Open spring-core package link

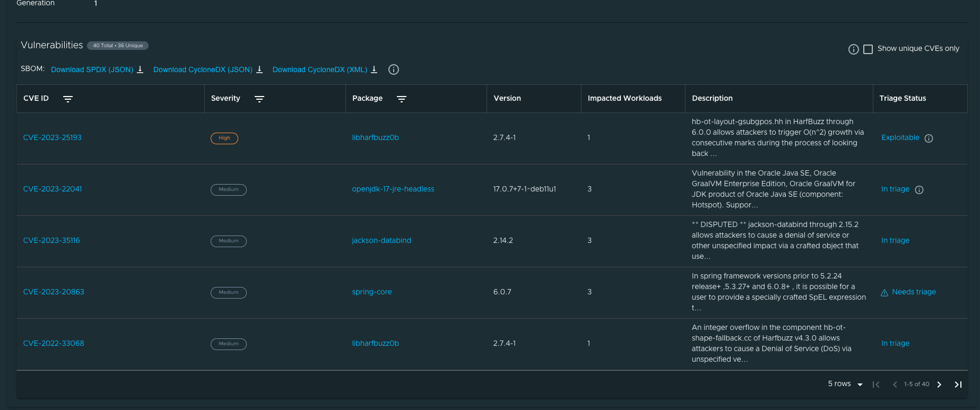tap(372, 292)
